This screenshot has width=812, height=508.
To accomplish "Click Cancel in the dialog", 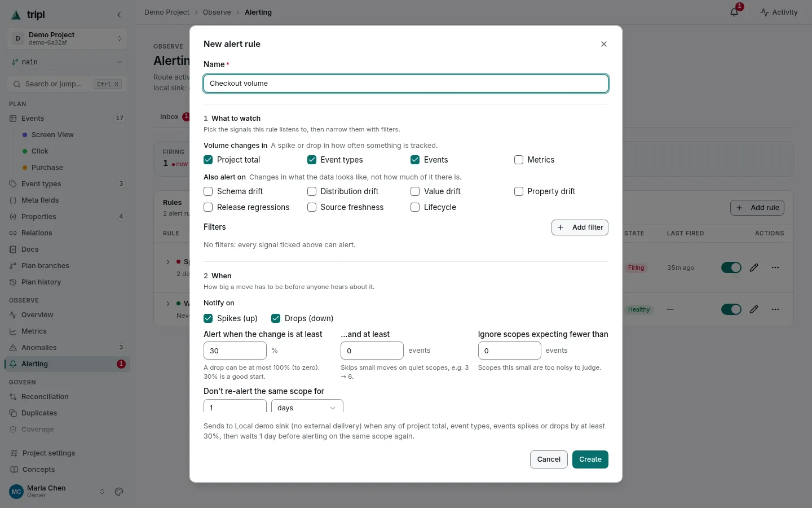I will coord(549,459).
